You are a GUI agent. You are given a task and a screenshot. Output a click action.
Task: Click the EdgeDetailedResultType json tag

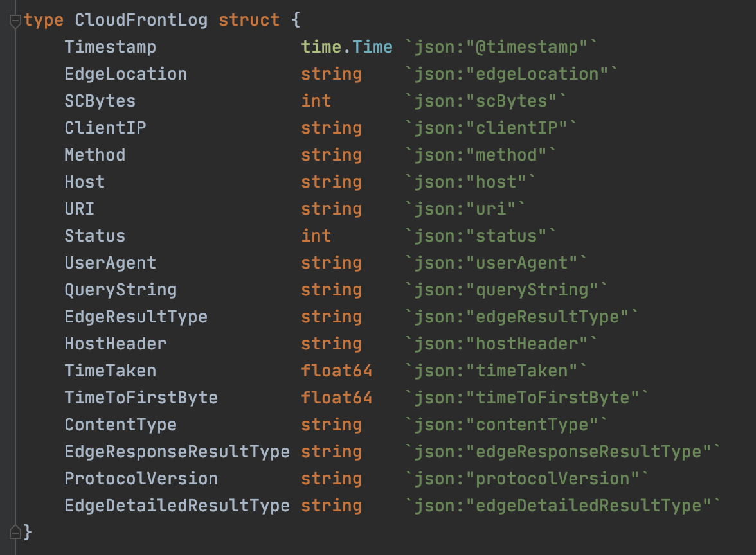pyautogui.click(x=562, y=506)
